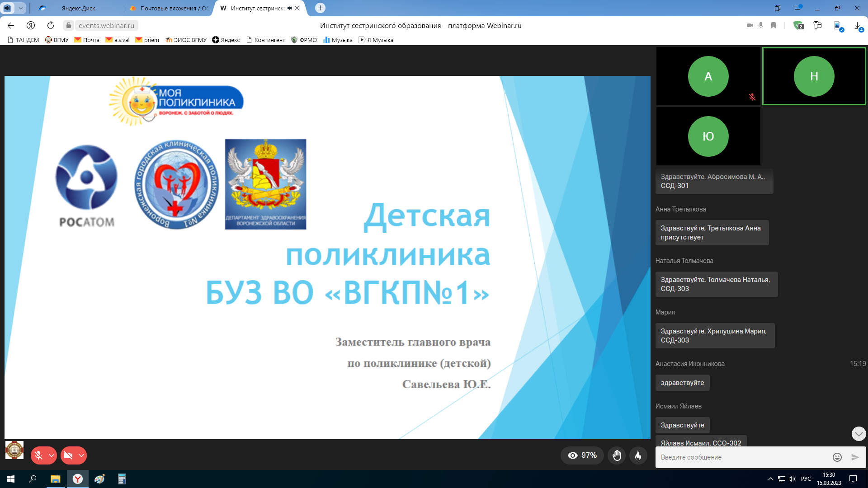Click the events.webinar.ru address bar
The image size is (868, 488).
pyautogui.click(x=106, y=26)
